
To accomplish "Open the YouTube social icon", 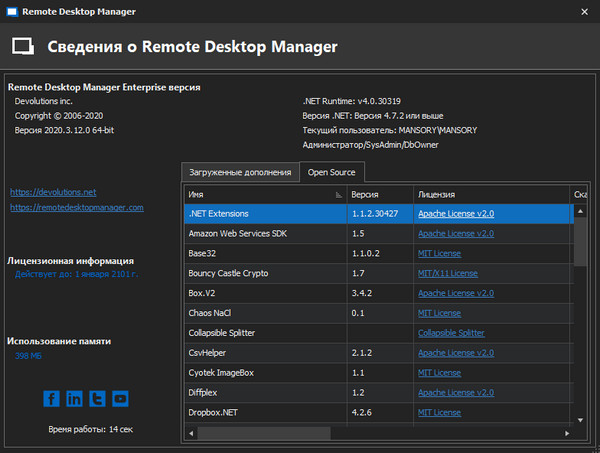I will [121, 399].
